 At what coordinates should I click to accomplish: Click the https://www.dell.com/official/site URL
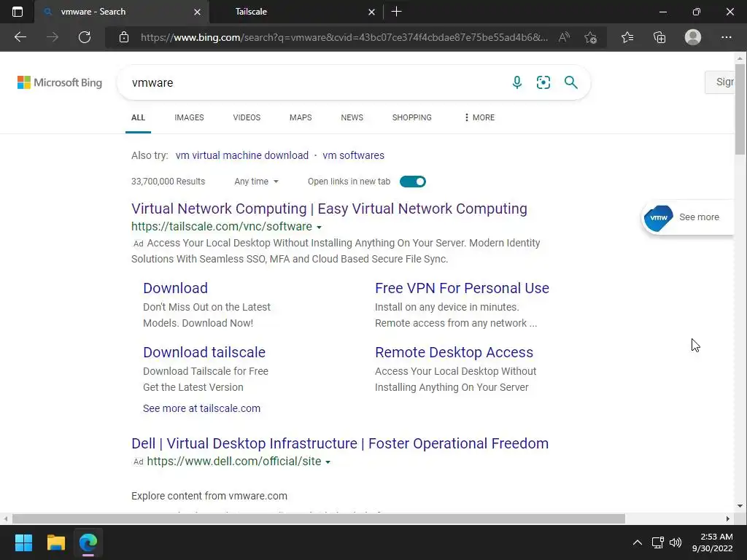(x=234, y=462)
